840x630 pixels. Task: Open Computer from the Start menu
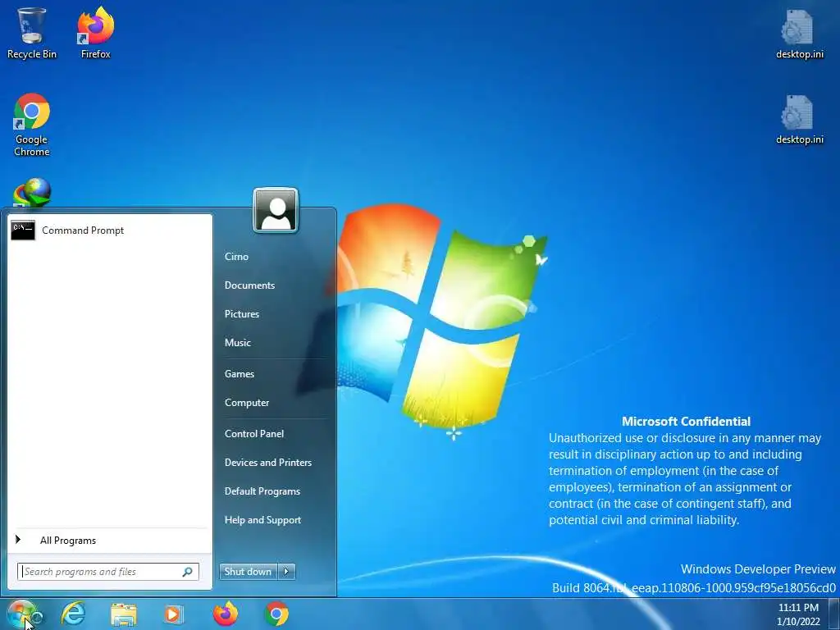click(x=246, y=403)
